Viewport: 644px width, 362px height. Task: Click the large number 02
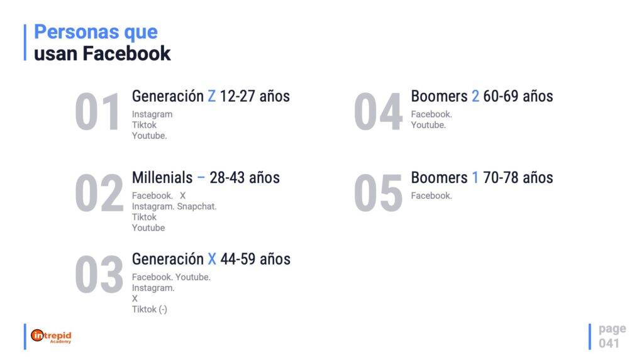click(99, 194)
